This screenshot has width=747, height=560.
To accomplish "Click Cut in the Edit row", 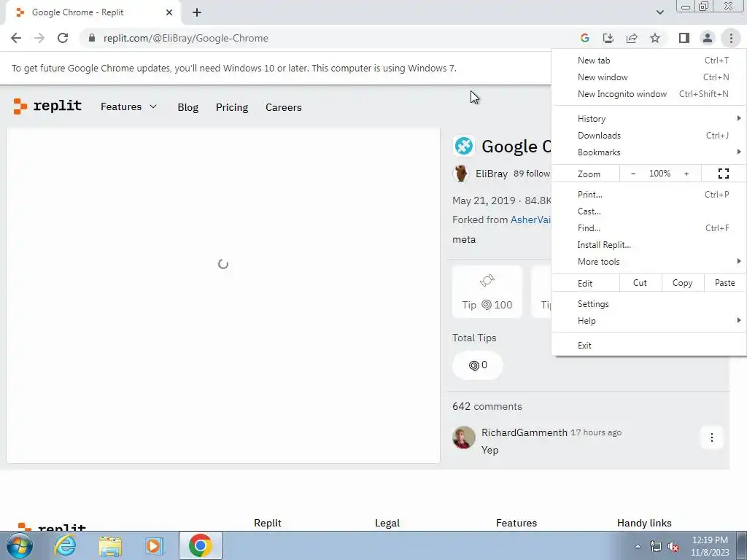I will [640, 283].
